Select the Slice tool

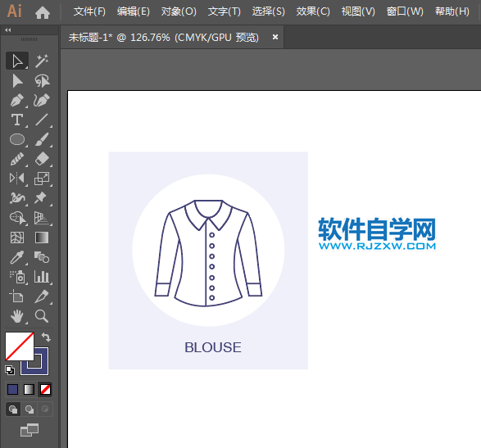42,296
